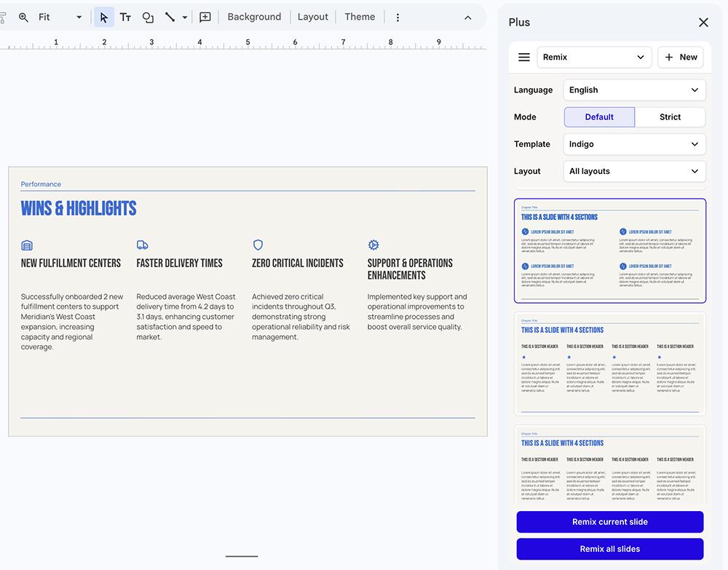Click the paragraph starting 'Achieved zero critical'

[301, 317]
